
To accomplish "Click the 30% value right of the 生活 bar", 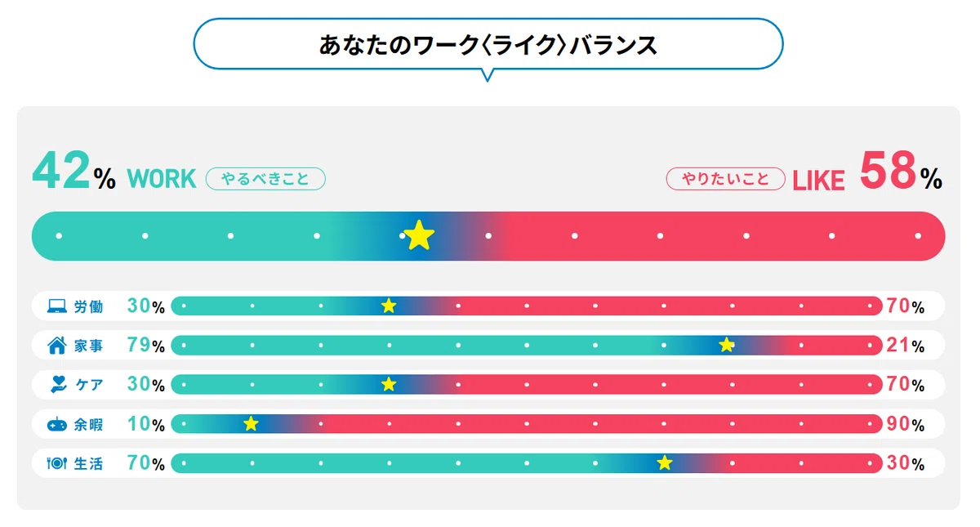I will (906, 463).
